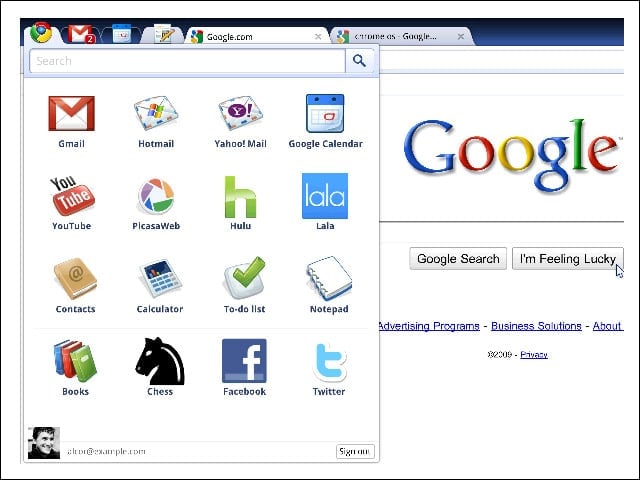Open the Advertising Programs link
This screenshot has height=480, width=640.
[x=429, y=326]
